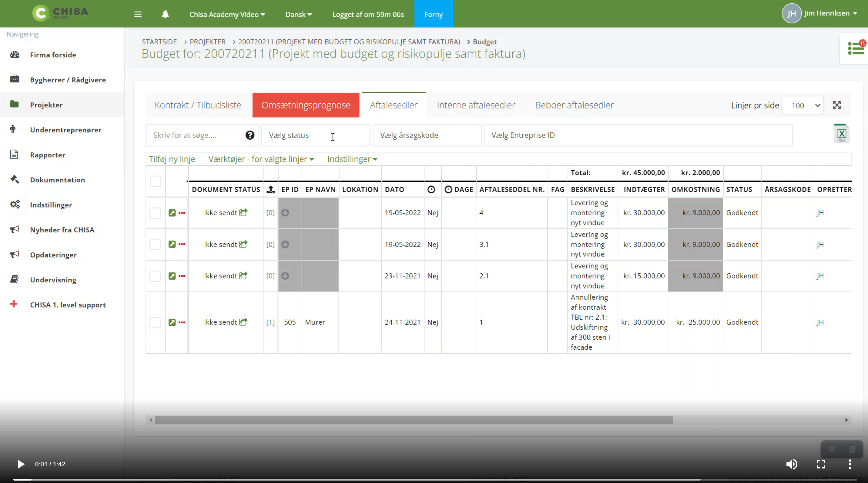The height and width of the screenshot is (483, 868).
Task: Check the select-all checkbox in table header
Action: click(x=155, y=181)
